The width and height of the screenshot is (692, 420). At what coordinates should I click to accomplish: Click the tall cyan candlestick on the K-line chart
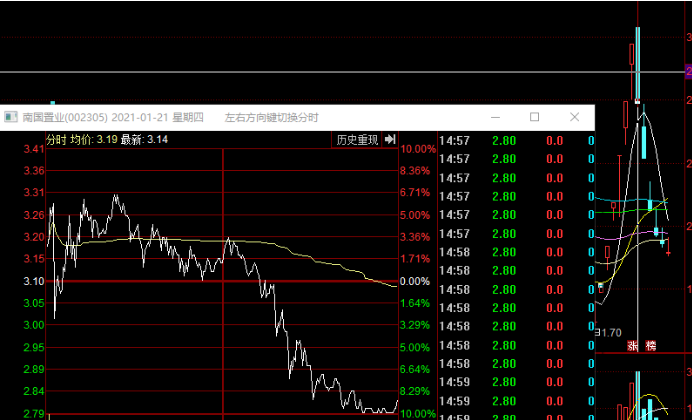pyautogui.click(x=638, y=64)
